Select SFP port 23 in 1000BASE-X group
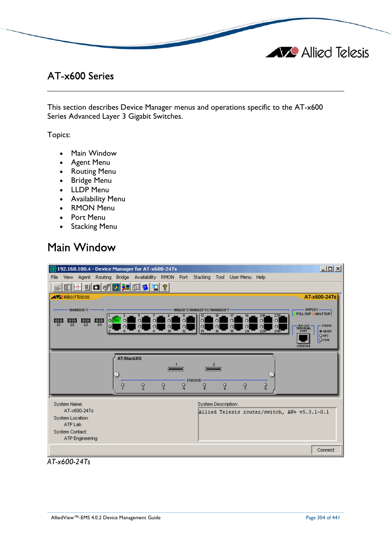 pos(86,320)
